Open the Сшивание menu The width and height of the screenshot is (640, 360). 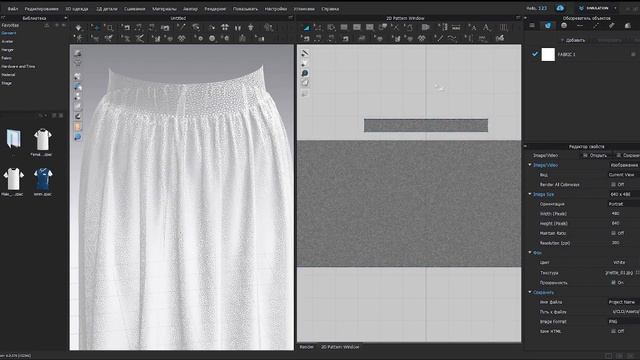(x=134, y=9)
